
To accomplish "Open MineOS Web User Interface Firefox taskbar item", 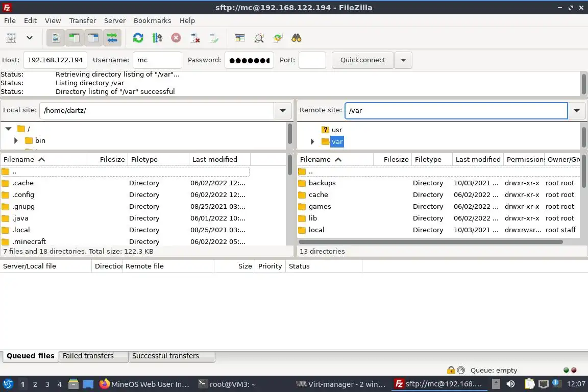I will (144, 384).
